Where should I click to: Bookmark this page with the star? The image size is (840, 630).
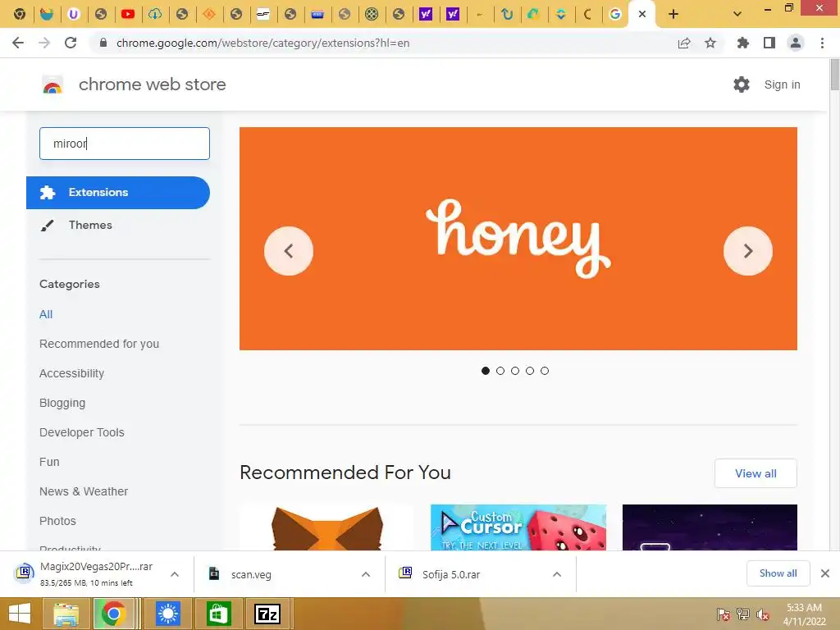[x=710, y=43]
